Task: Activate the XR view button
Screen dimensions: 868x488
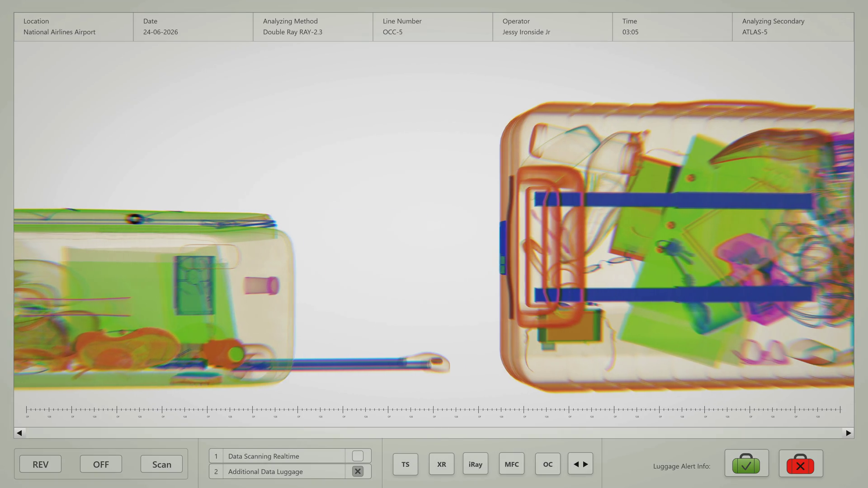Action: point(441,464)
